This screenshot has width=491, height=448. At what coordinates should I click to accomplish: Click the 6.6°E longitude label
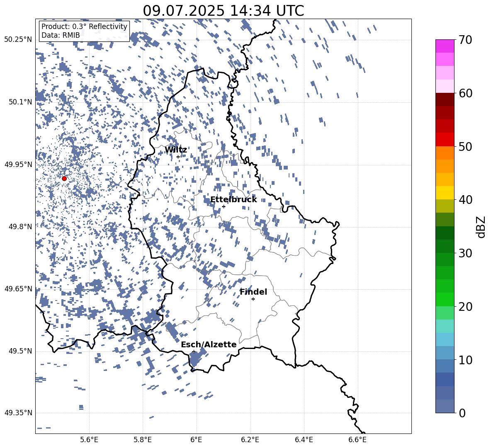357,440
